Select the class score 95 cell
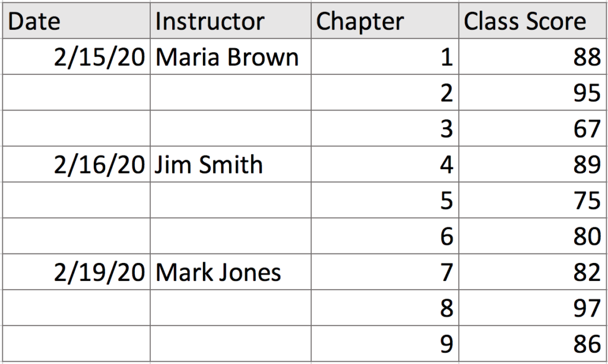 (533, 93)
